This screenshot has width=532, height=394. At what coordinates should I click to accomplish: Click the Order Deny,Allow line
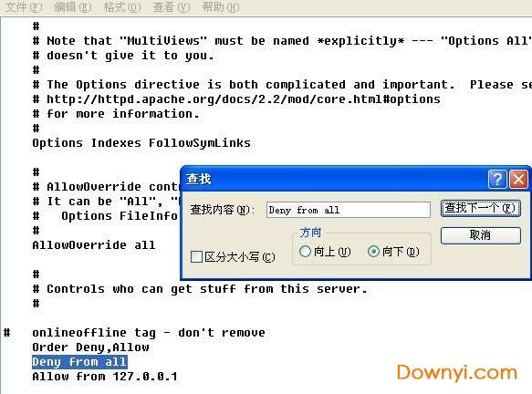pyautogui.click(x=90, y=347)
